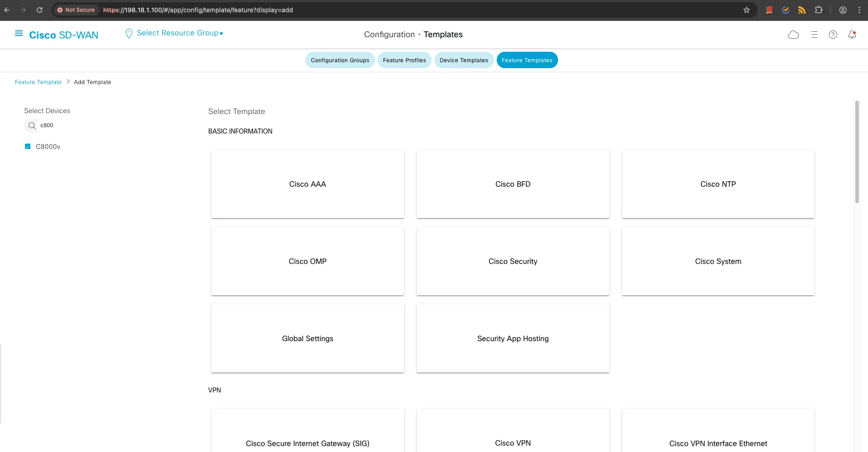Uncheck the C8000v device checkbox
The width and height of the screenshot is (868, 452).
point(28,146)
